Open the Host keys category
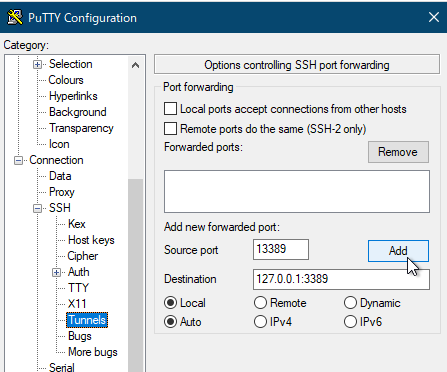447x372 pixels. [91, 240]
